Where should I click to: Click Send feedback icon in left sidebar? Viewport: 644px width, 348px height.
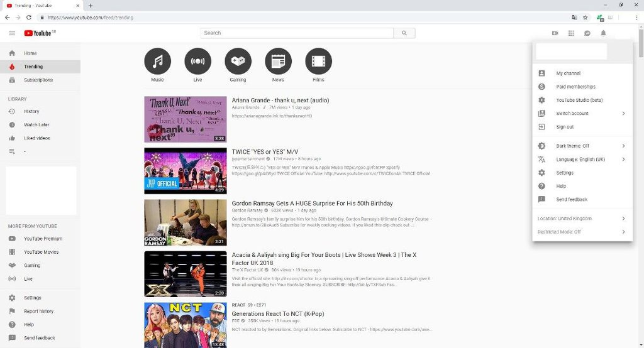pyautogui.click(x=12, y=338)
